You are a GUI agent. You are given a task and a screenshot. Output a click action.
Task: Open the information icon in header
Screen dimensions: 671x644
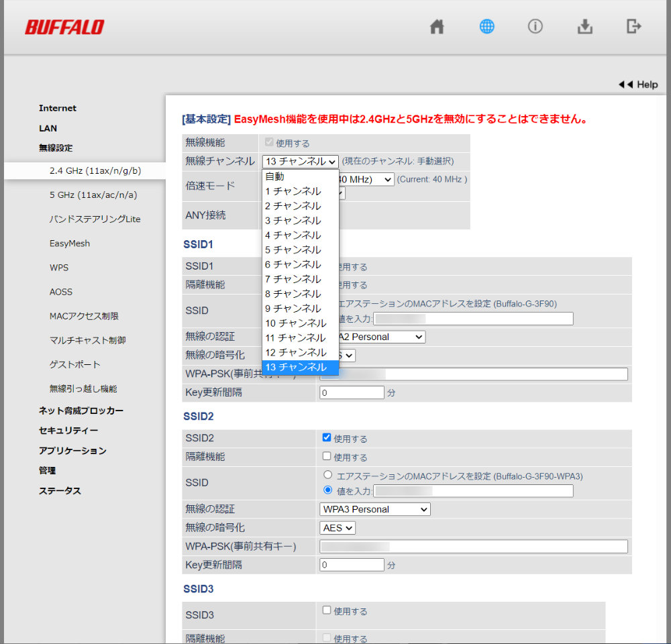click(x=535, y=27)
